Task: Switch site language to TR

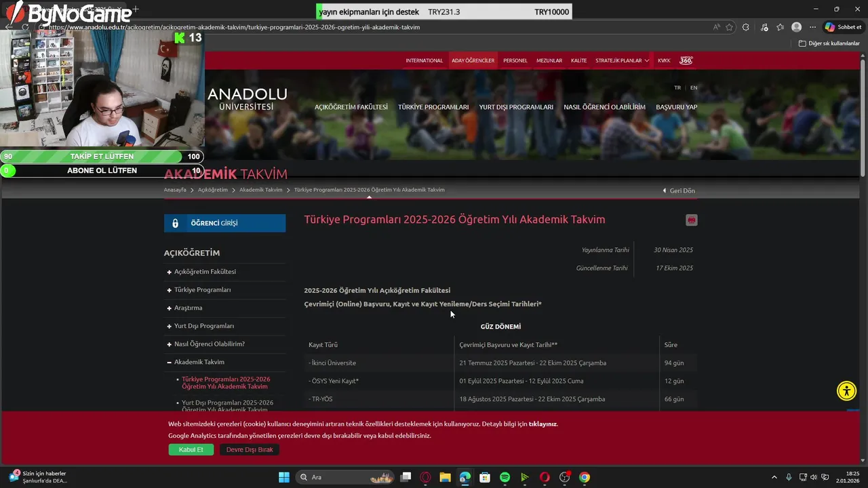Action: click(x=677, y=87)
